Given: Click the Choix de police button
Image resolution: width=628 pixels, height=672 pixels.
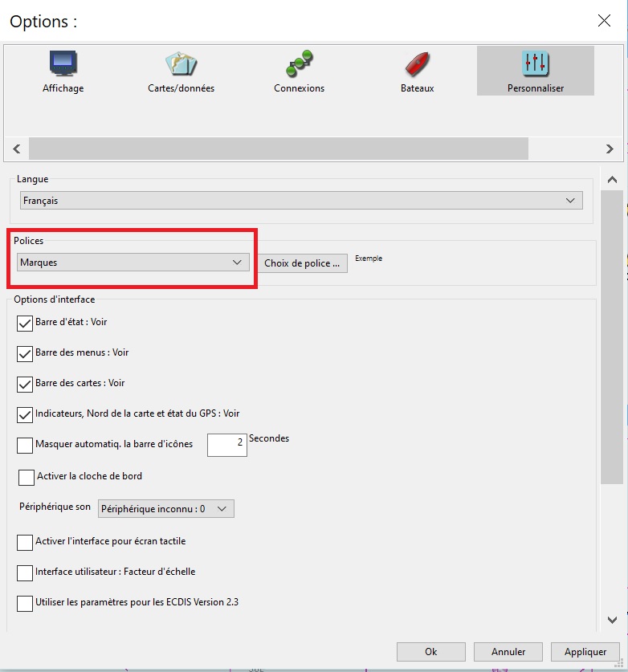Looking at the screenshot, I should [302, 263].
